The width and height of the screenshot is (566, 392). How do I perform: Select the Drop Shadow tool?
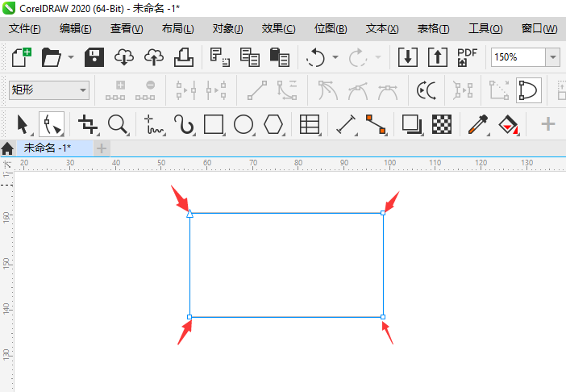tap(412, 124)
